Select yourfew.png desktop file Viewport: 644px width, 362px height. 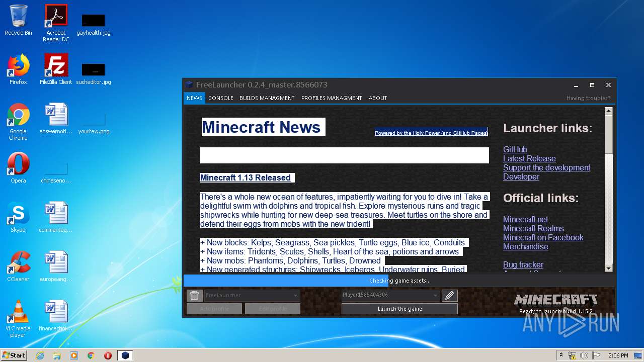[94, 123]
